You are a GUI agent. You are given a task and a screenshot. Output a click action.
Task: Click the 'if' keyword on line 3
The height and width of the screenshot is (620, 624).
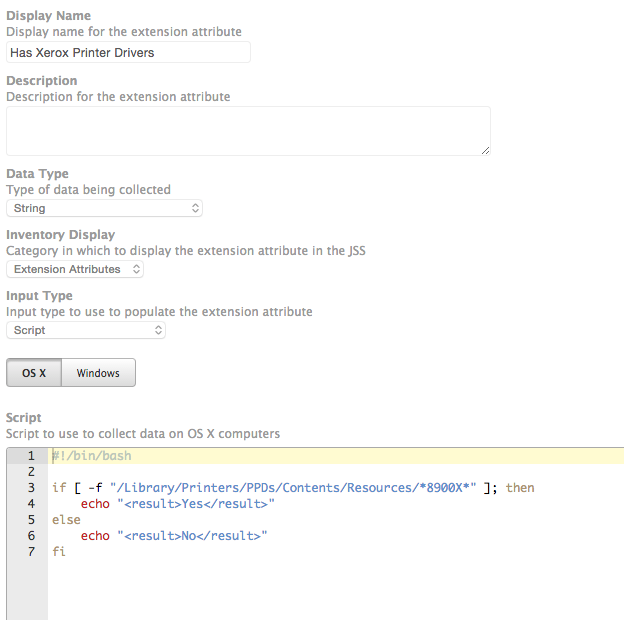pyautogui.click(x=59, y=487)
